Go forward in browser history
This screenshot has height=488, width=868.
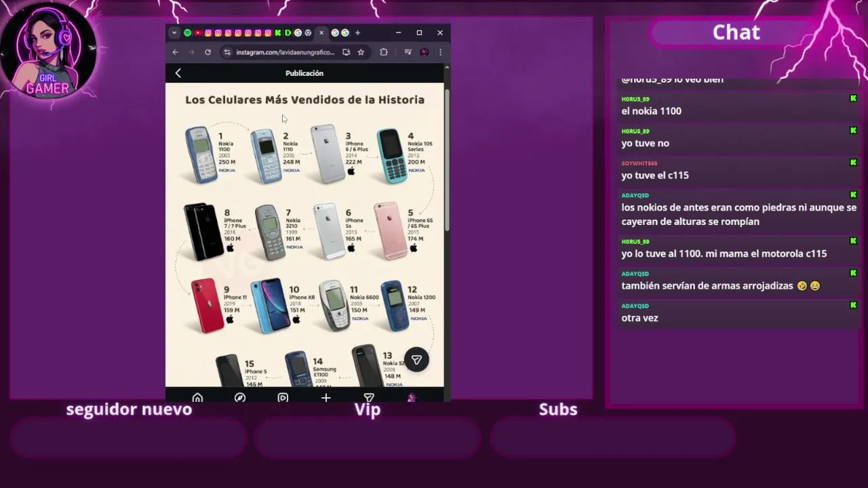(x=191, y=52)
